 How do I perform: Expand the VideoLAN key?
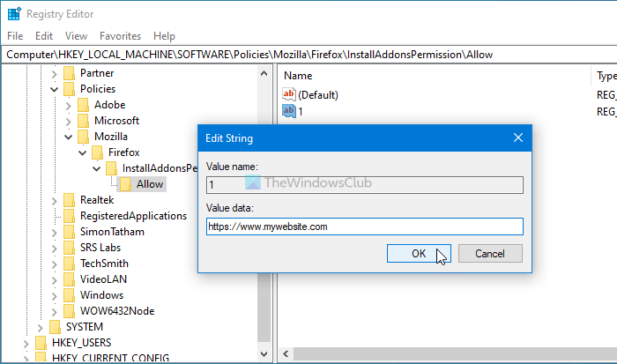click(55, 279)
